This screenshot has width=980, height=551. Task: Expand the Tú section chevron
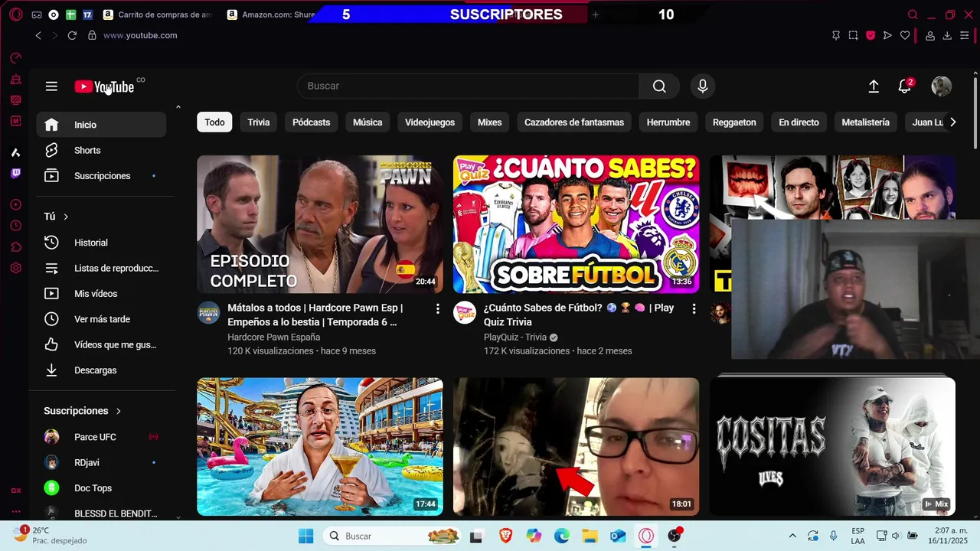coord(66,217)
